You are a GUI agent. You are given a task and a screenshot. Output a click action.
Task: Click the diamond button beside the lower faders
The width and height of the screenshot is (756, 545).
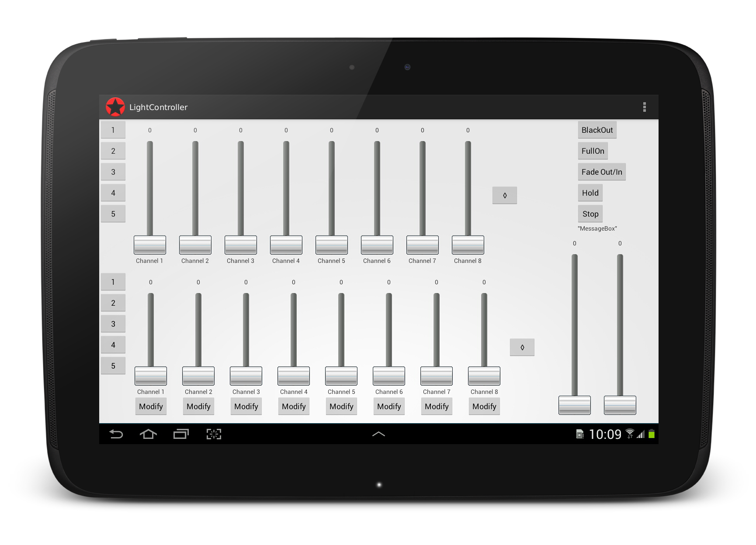(x=522, y=348)
